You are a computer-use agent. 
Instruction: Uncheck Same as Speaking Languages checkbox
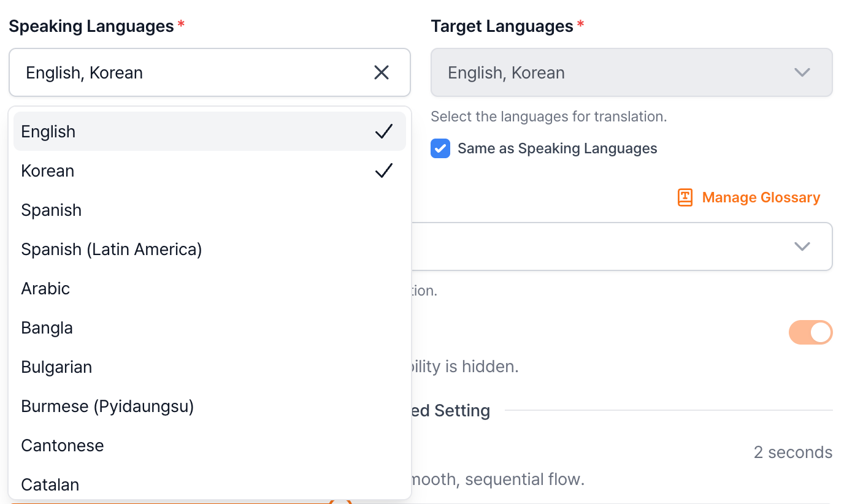click(440, 148)
